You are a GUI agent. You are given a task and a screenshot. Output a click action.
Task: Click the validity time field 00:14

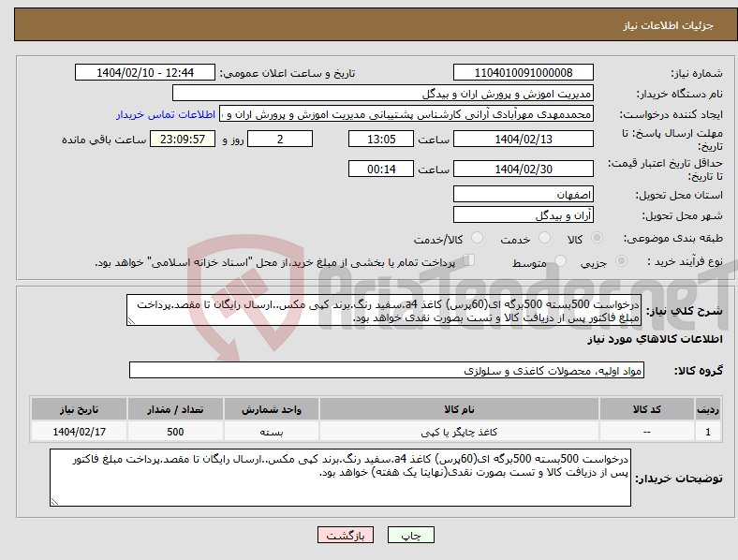[x=381, y=169]
